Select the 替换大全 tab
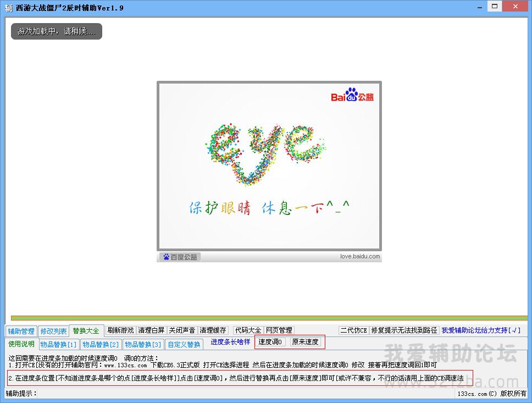 coord(86,330)
